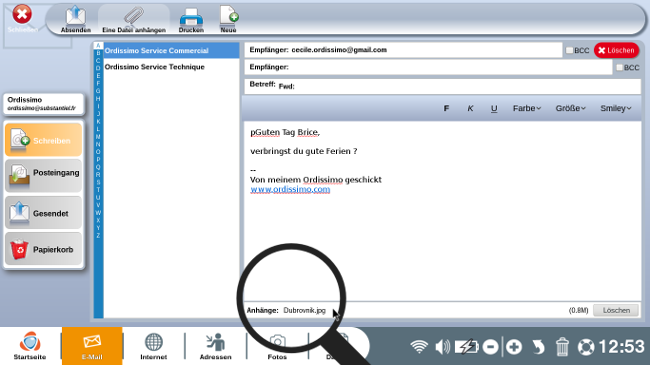Tick the BCC checkbox for second recipient
This screenshot has width=650, height=365.
(x=619, y=67)
